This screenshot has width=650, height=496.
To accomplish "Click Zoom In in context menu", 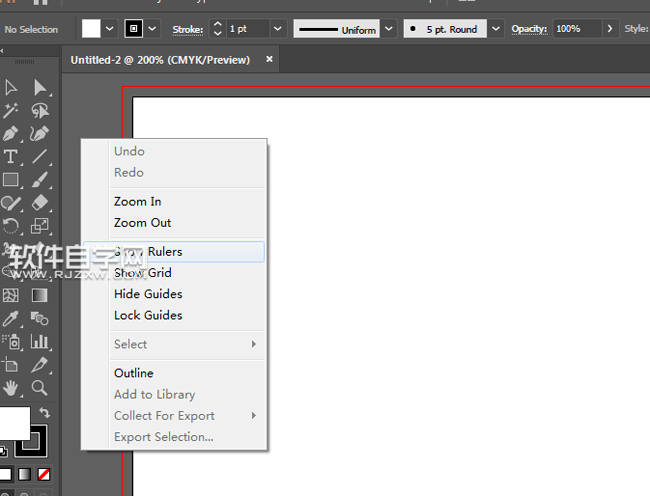I will pos(137,202).
